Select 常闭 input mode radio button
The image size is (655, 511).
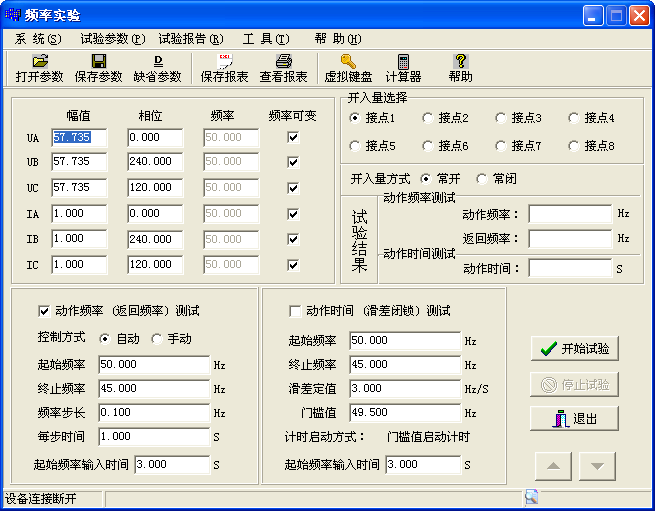[x=482, y=179]
